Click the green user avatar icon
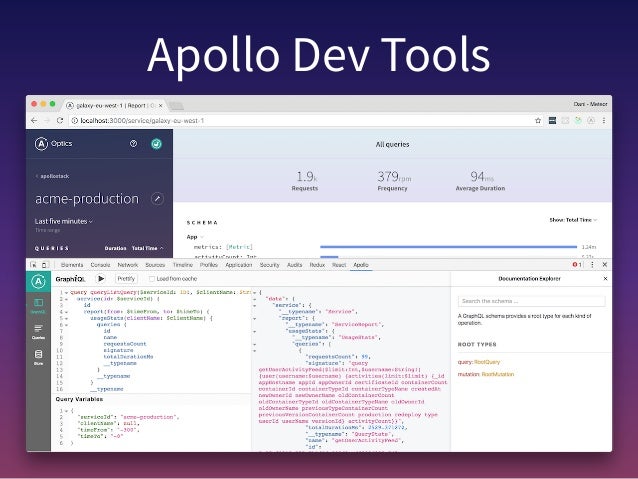The height and width of the screenshot is (479, 638). pos(156,144)
